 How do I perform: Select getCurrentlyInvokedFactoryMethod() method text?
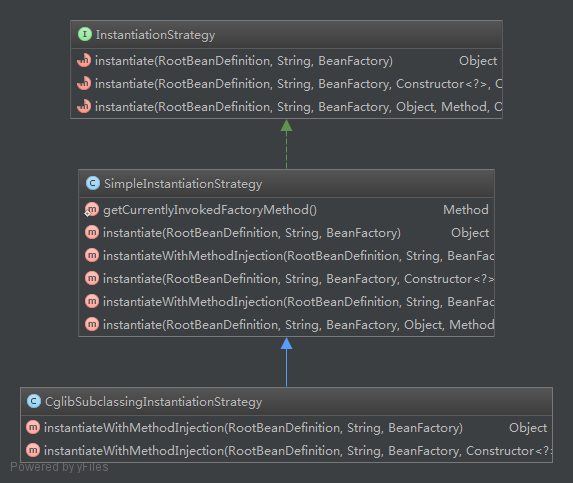(210, 210)
